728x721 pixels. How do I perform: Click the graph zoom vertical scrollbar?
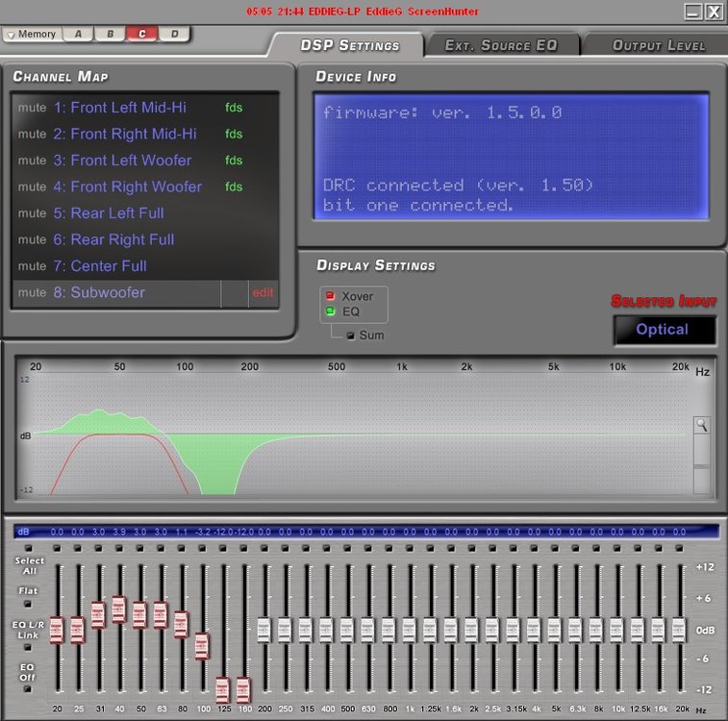701,464
